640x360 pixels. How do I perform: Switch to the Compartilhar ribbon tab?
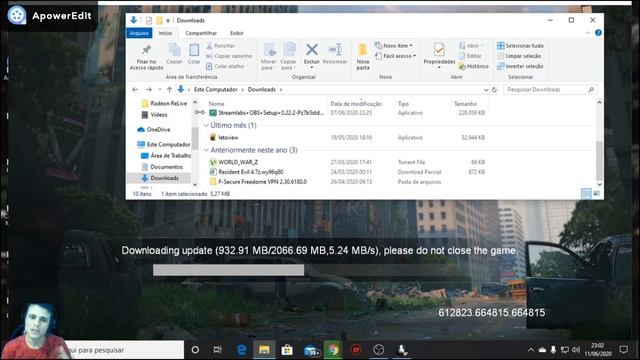201,33
